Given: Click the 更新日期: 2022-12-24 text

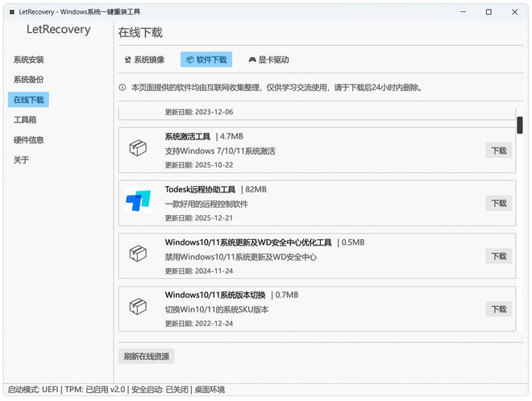Looking at the screenshot, I should tap(199, 324).
